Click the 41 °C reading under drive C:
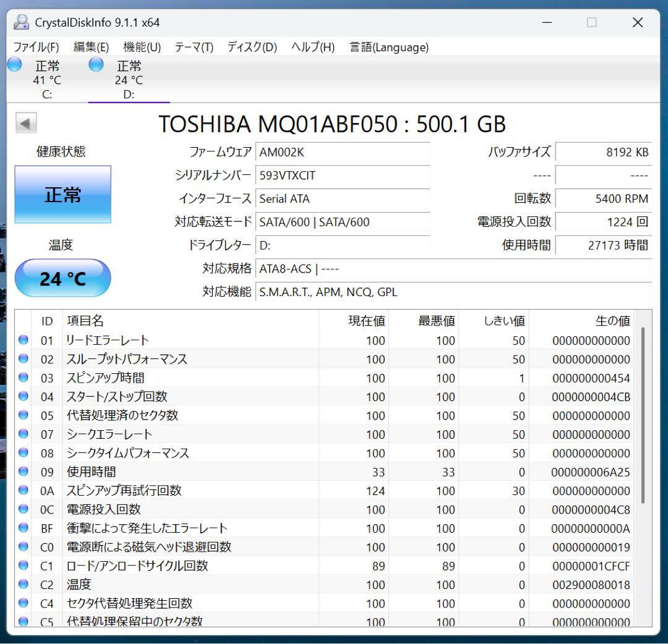This screenshot has width=668, height=644. coord(47,80)
